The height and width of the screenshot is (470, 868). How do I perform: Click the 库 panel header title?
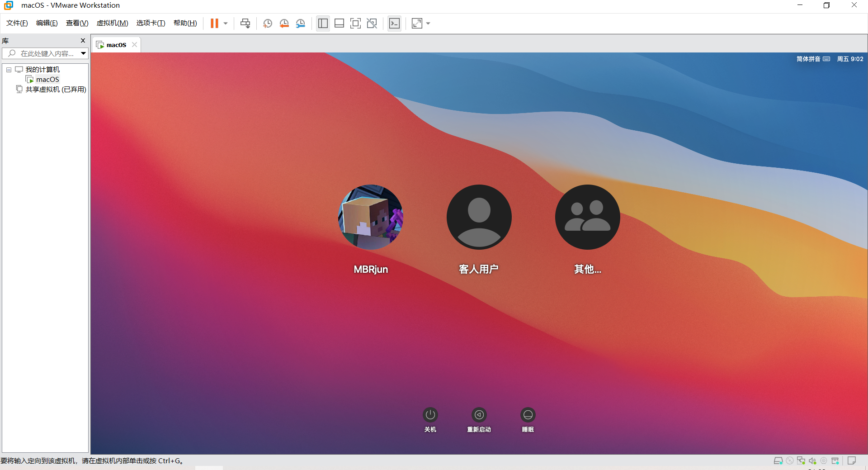point(5,41)
